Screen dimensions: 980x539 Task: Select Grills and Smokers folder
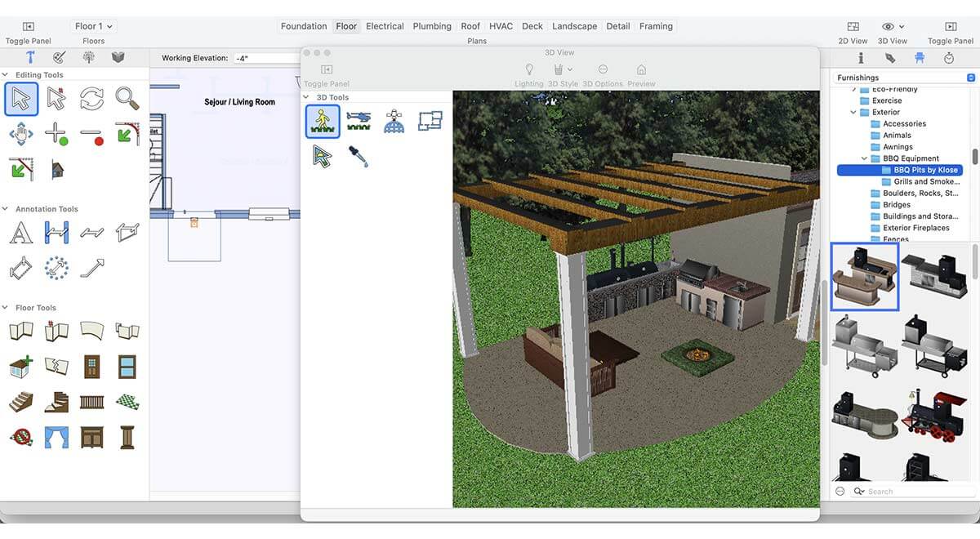tap(925, 182)
